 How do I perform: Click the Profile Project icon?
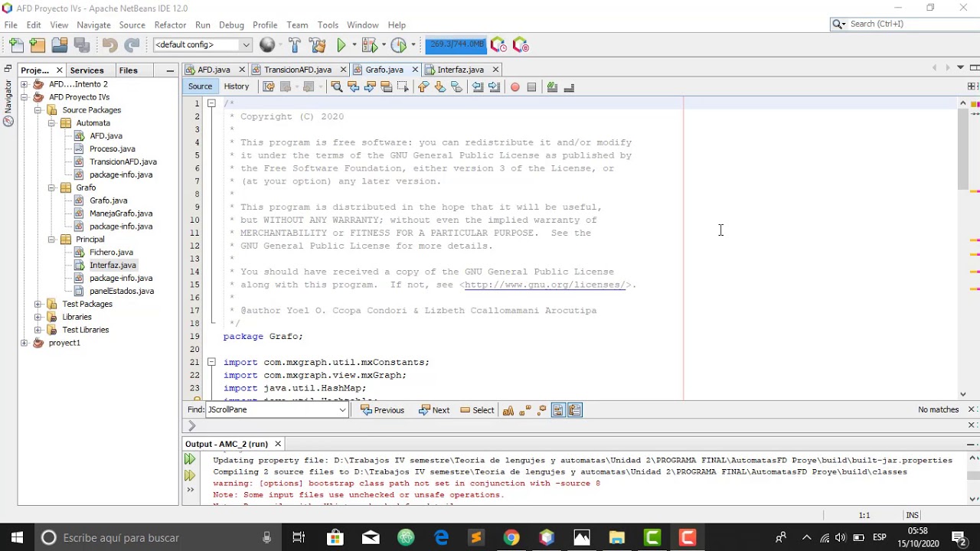point(399,45)
